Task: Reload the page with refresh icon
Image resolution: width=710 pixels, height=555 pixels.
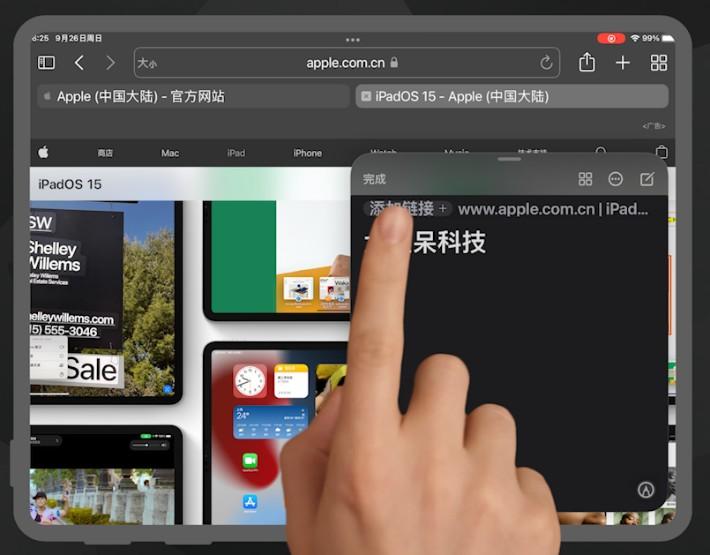Action: click(x=546, y=62)
